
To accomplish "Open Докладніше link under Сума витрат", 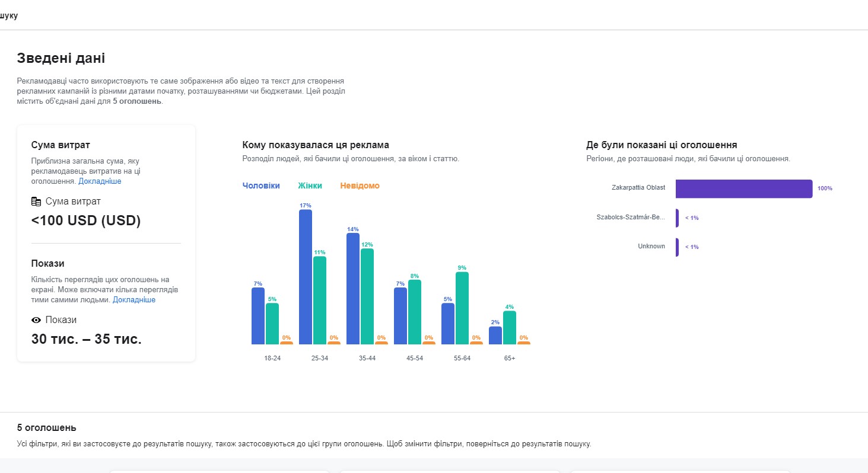I will click(100, 181).
